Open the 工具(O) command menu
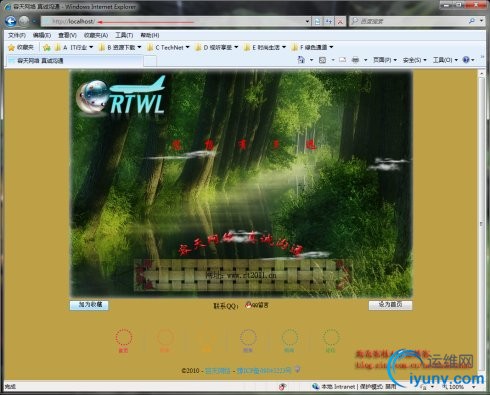This screenshot has height=395, width=490. point(445,60)
